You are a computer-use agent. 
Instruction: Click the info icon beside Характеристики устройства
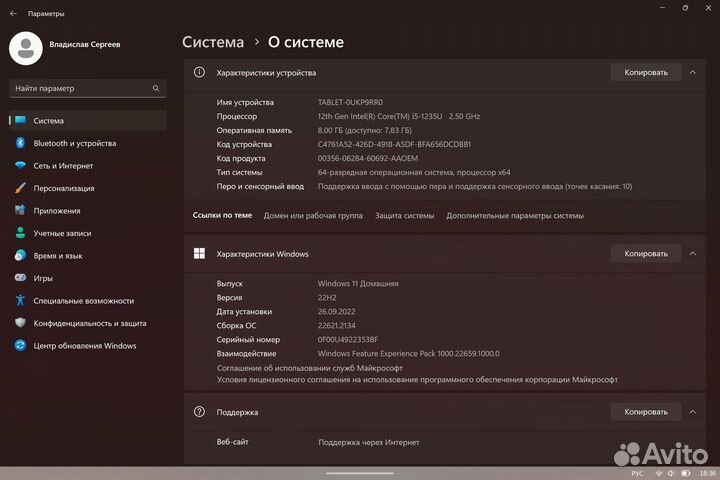click(x=199, y=72)
